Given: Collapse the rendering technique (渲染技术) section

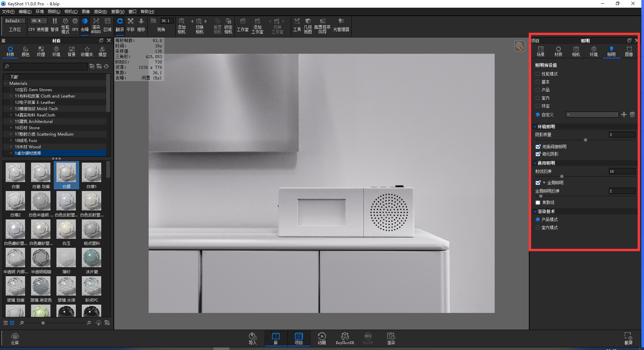Looking at the screenshot, I should point(535,211).
